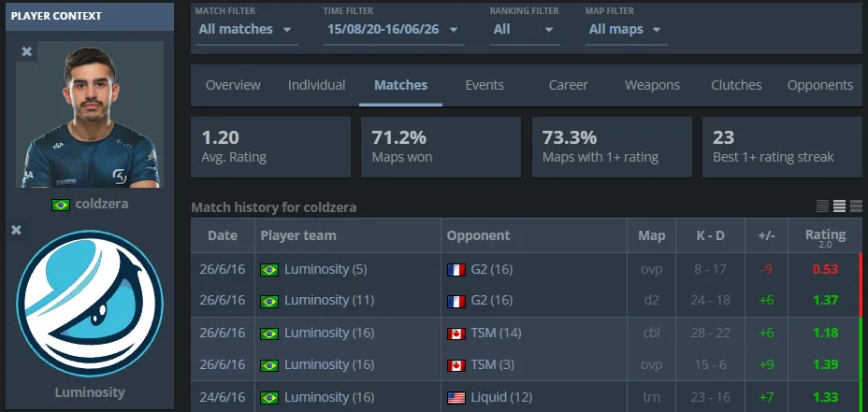Screen dimensions: 868x412
Task: Open TSM (14) opponent link
Action: (x=496, y=334)
